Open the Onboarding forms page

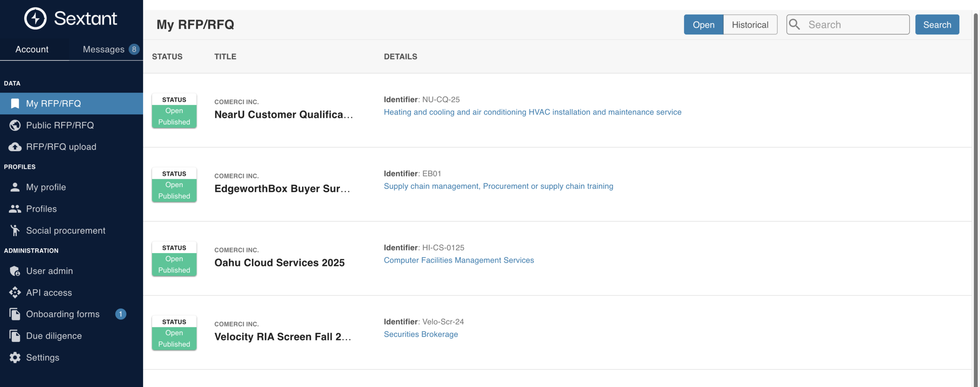pyautogui.click(x=62, y=314)
